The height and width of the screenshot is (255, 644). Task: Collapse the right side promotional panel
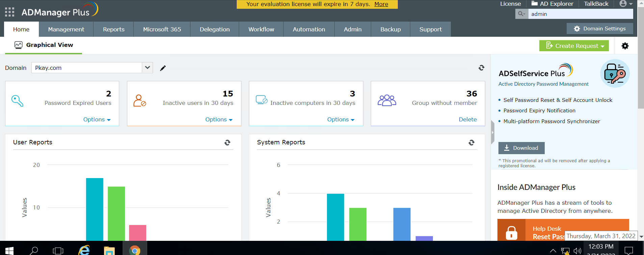[493, 133]
